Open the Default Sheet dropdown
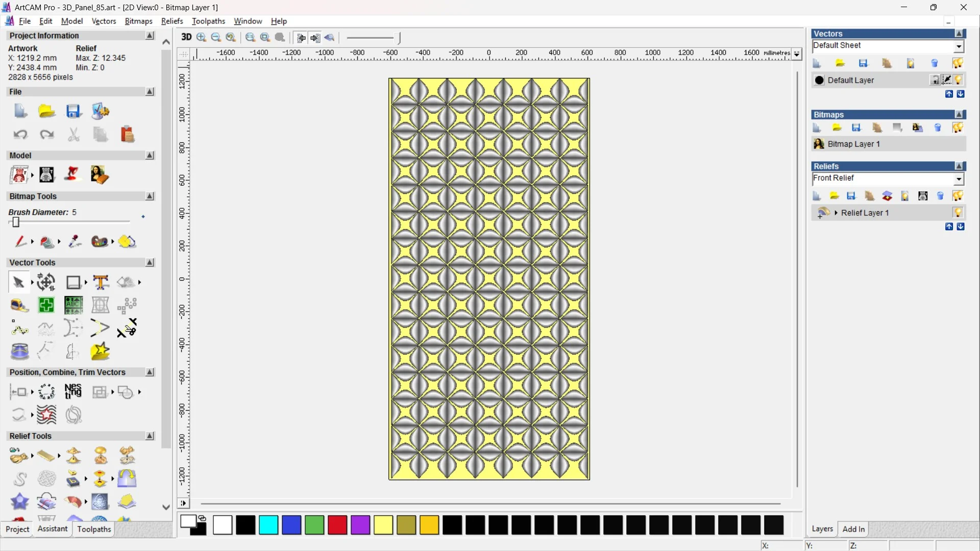Viewport: 980px width, 551px height. [x=959, y=46]
